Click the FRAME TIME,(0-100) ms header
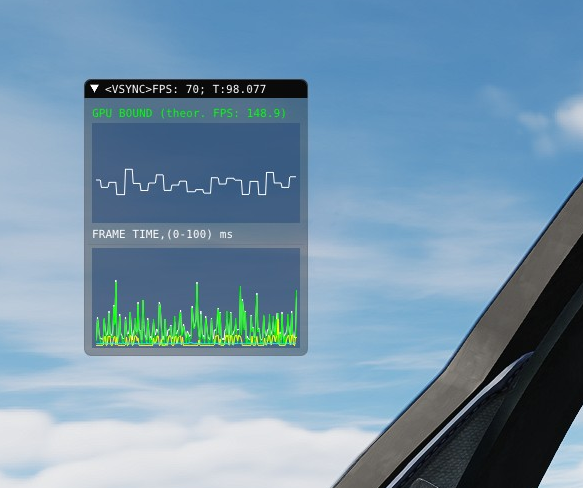Screen dimensions: 583x488 point(162,234)
